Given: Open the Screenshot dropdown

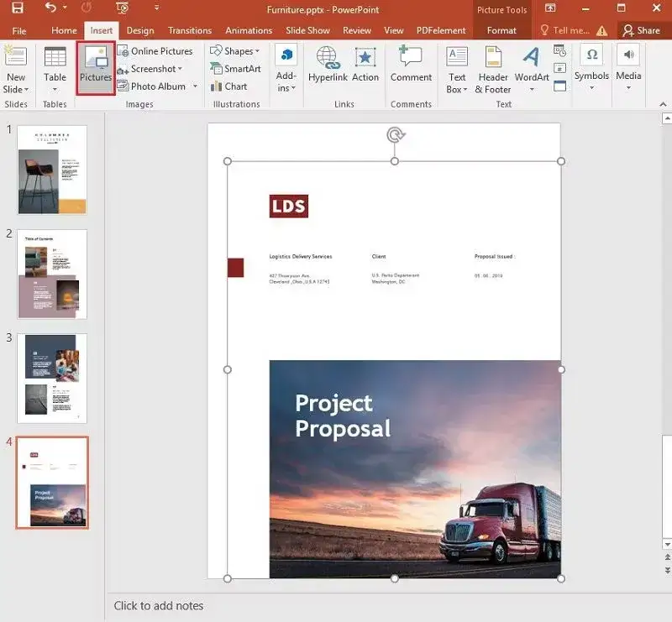Looking at the screenshot, I should point(150,69).
